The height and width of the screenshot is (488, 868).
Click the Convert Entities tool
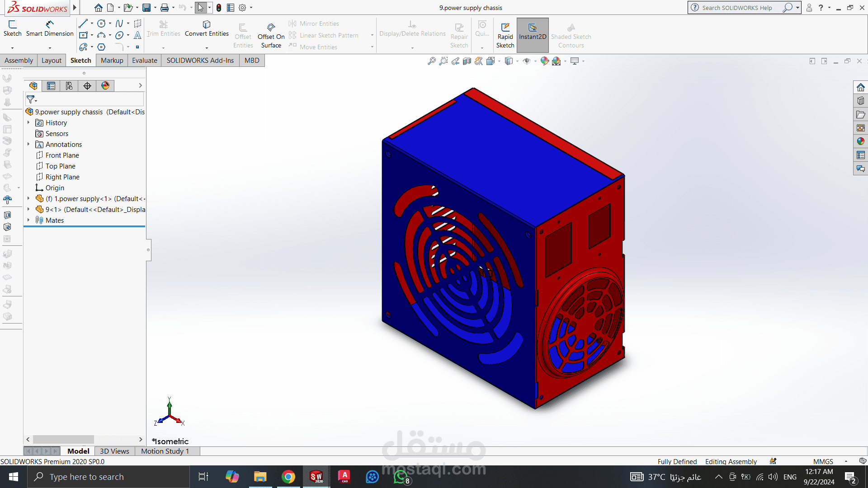tap(207, 28)
